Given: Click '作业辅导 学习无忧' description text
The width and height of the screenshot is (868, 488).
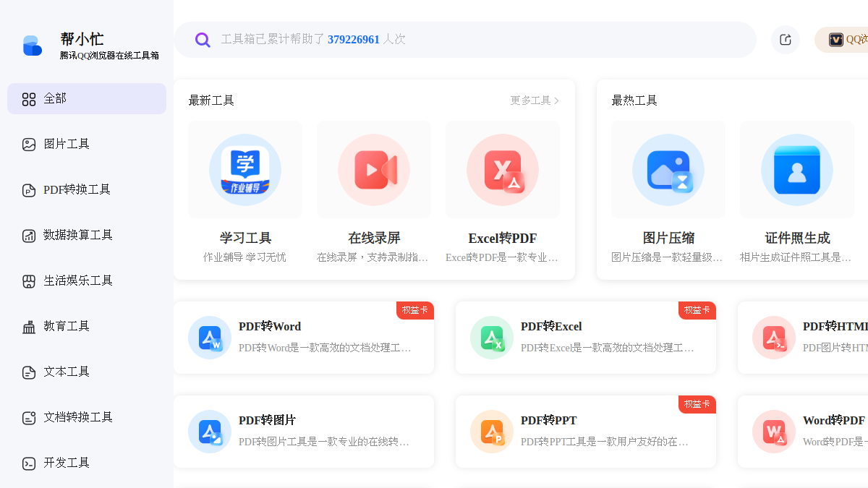Looking at the screenshot, I should coord(244,257).
